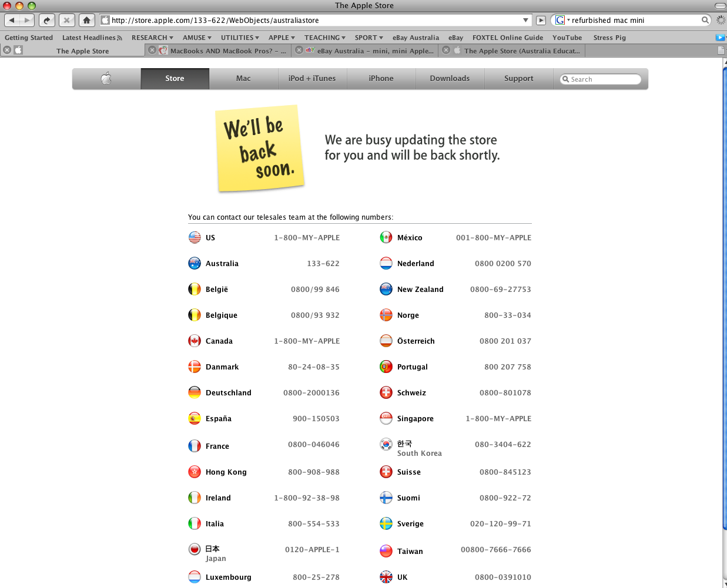The image size is (727, 588).
Task: Open Google search engine selector icon
Action: pos(562,20)
